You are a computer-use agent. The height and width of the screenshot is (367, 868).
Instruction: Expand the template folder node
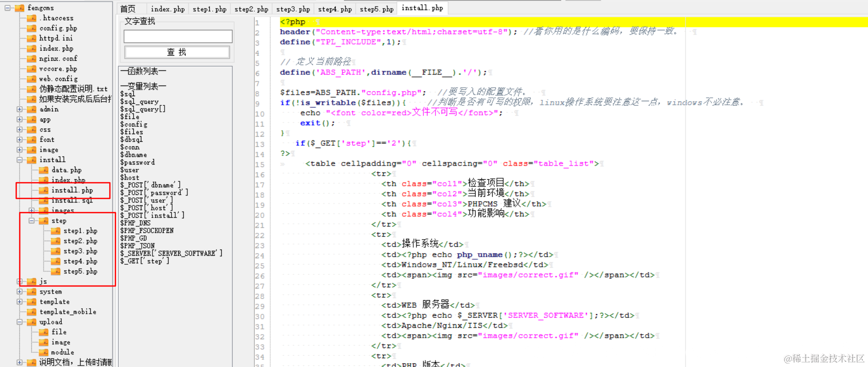tap(20, 302)
